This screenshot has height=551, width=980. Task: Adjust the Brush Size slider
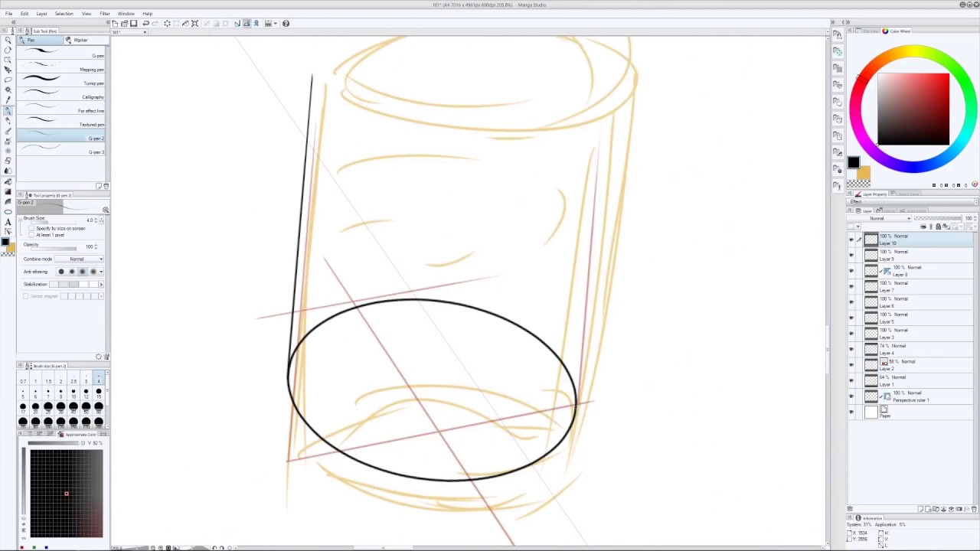[x=54, y=223]
